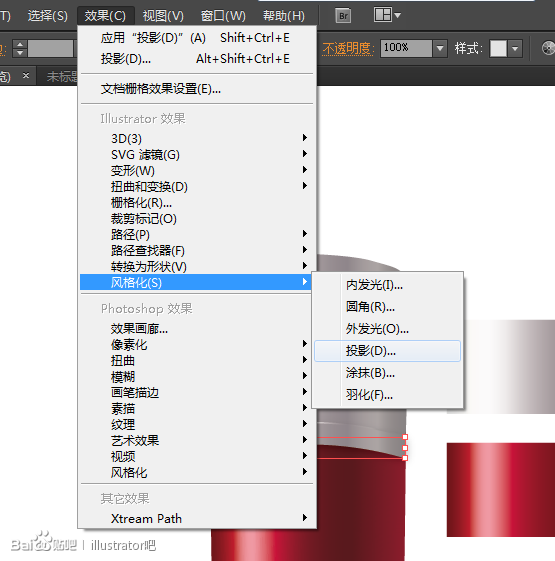This screenshot has height=561, width=555.
Task: Expand the 变形(W) submenu
Action: [x=196, y=171]
